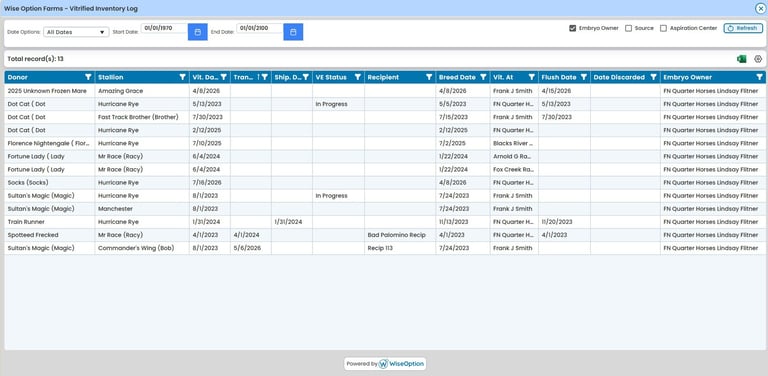768x376 pixels.
Task: Select the Florence Nightingale donor cell
Action: pos(50,143)
